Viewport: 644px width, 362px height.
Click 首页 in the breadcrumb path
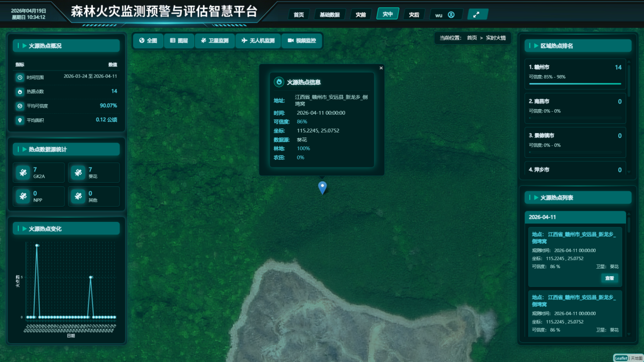click(x=472, y=38)
